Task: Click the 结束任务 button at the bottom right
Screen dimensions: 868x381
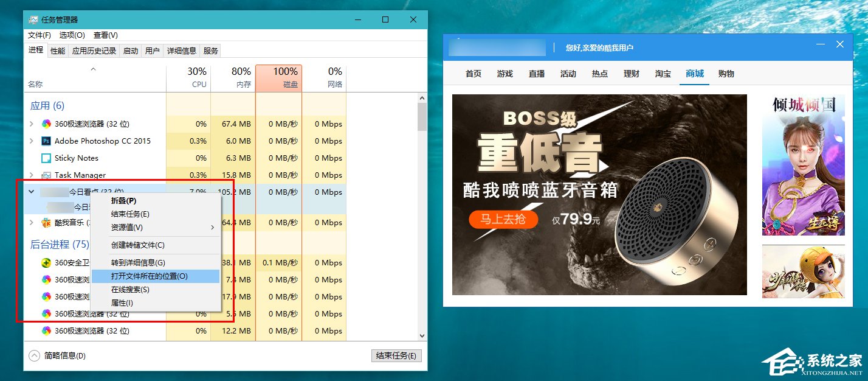Action: (x=396, y=355)
